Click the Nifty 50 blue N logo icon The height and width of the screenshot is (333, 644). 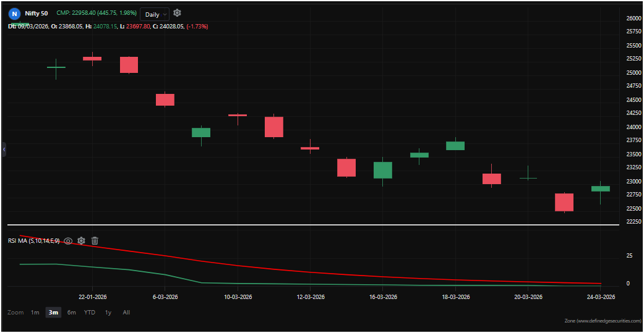(x=14, y=14)
